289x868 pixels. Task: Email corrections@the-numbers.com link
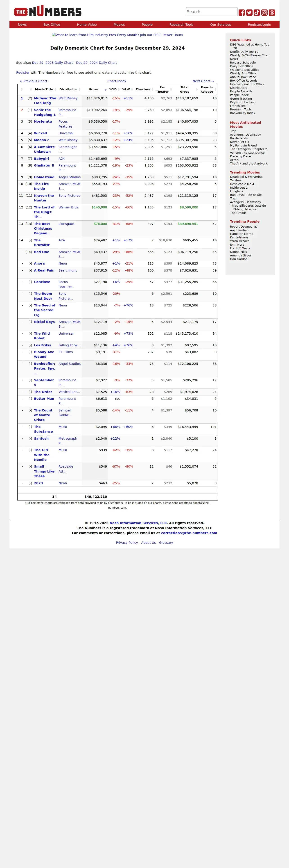189,533
